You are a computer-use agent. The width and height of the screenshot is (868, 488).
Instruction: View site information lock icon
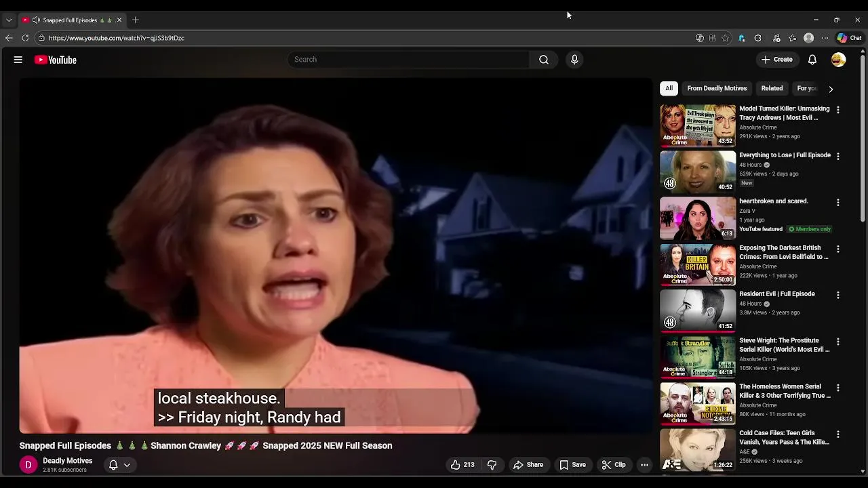point(41,38)
